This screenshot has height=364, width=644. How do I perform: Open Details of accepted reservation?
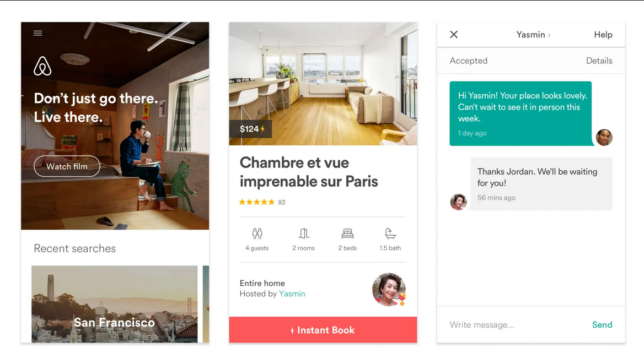pyautogui.click(x=599, y=61)
